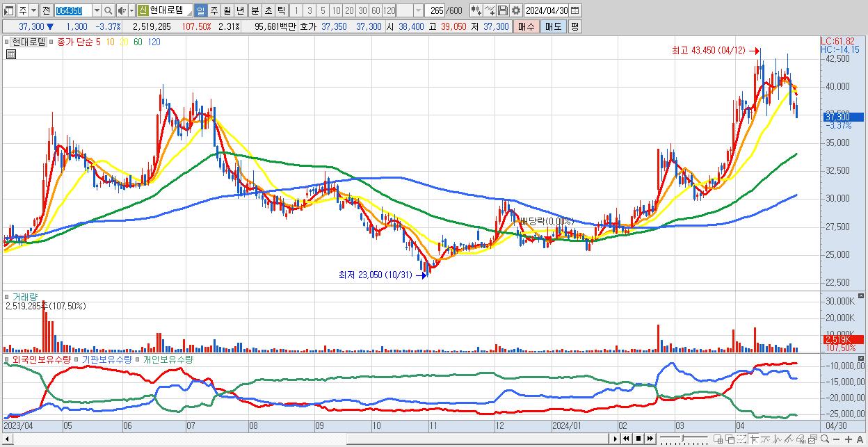Select the 10 interval button
The height and width of the screenshot is (447, 868).
(336, 11)
